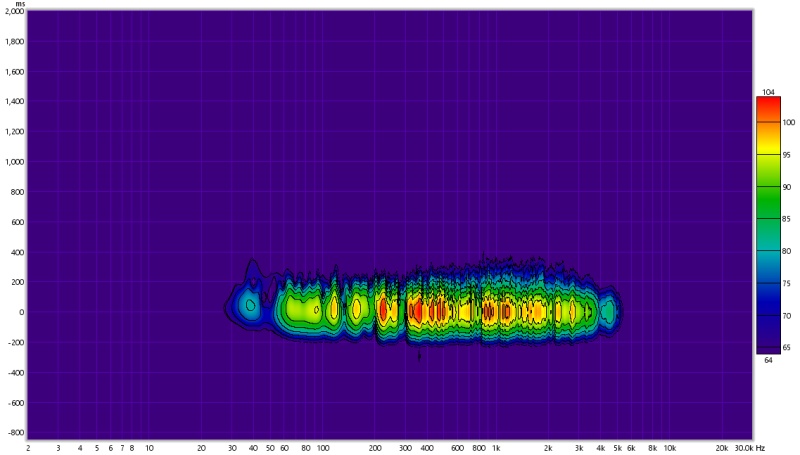Click the "1,600" time axis label
The width and height of the screenshot is (800, 455).
pyautogui.click(x=14, y=72)
